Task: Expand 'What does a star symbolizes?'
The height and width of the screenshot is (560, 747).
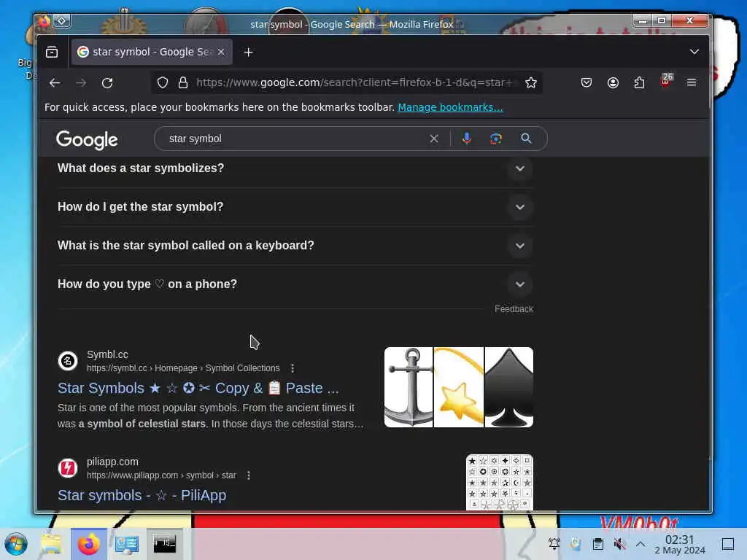Action: 295,168
